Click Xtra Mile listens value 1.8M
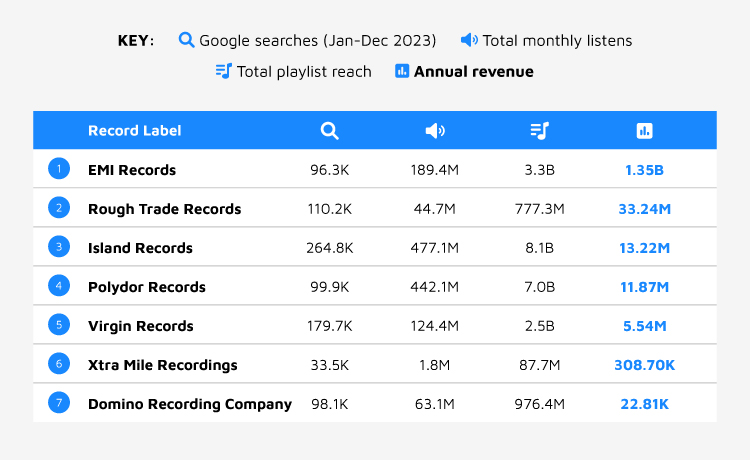Screen dimensions: 750x460 pos(435,365)
